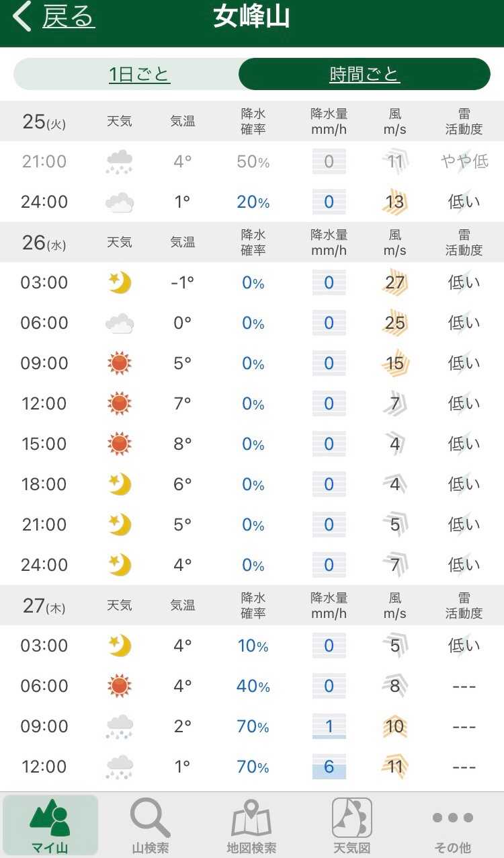The width and height of the screenshot is (504, 858).
Task: Tap the 女峰山 page title
Action: [251, 17]
